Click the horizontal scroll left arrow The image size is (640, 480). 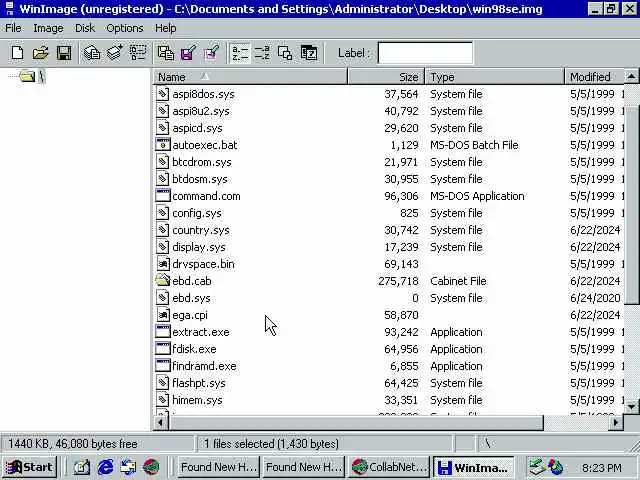(161, 422)
